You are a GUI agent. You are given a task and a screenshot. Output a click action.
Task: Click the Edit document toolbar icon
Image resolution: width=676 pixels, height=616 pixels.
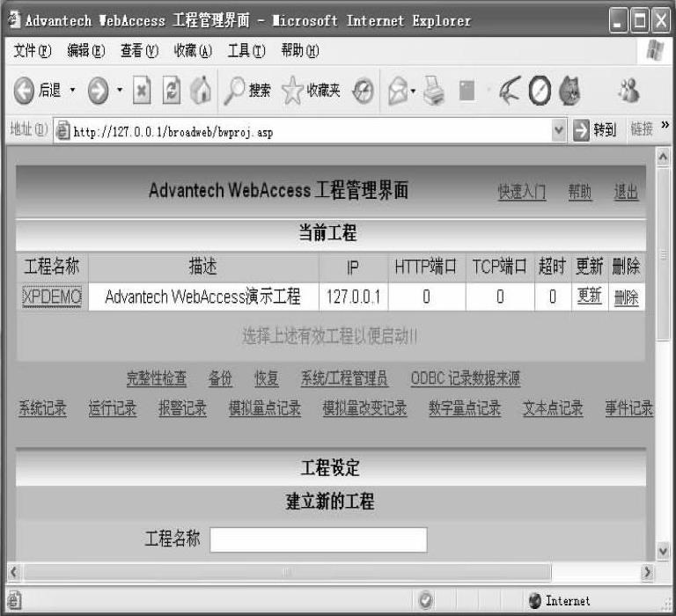467,91
